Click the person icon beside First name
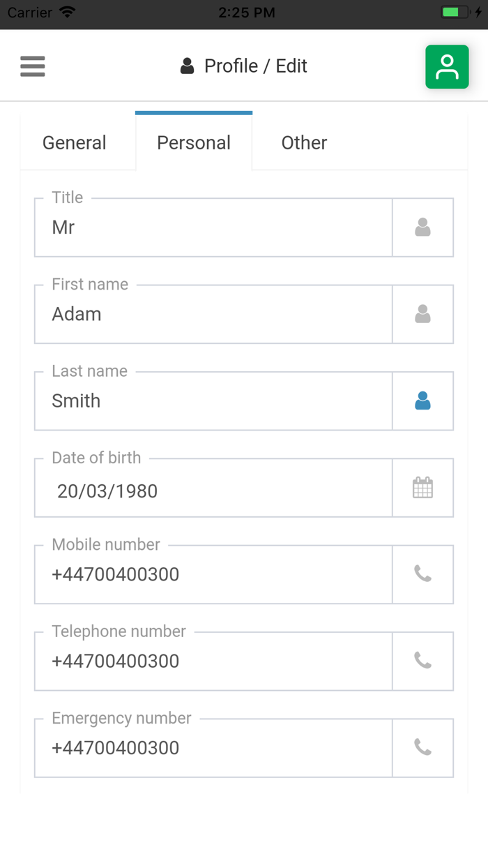The height and width of the screenshot is (868, 488). [x=422, y=314]
